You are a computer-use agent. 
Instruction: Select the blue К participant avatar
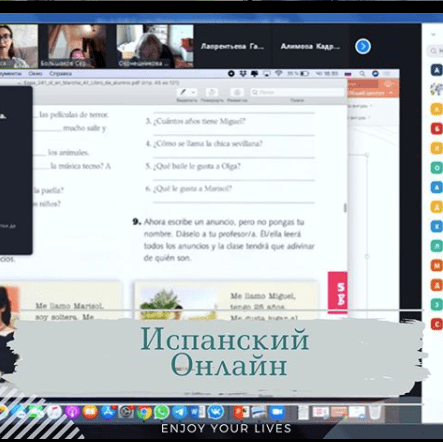(x=436, y=226)
